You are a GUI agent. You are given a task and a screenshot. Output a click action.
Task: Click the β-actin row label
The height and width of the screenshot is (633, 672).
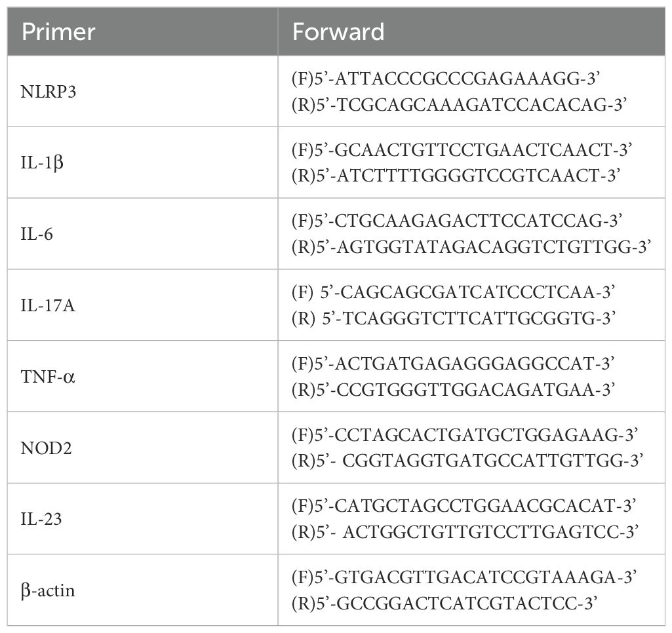coord(49,590)
